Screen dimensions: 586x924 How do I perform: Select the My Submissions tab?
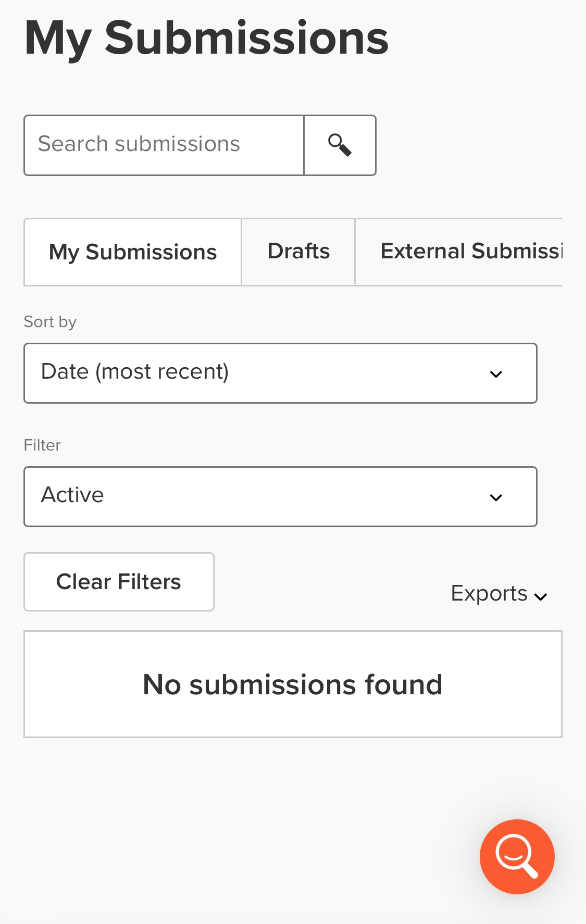[133, 252]
